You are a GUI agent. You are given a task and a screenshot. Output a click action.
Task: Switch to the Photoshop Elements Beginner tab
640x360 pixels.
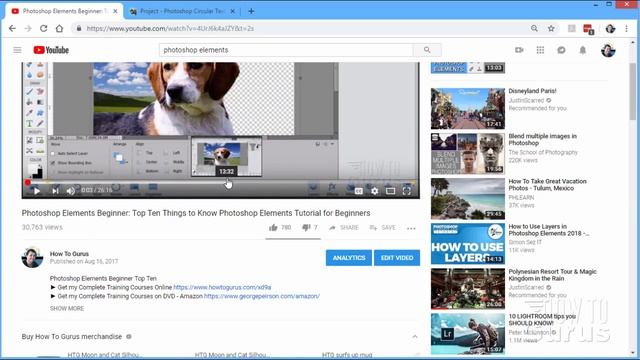pos(65,11)
